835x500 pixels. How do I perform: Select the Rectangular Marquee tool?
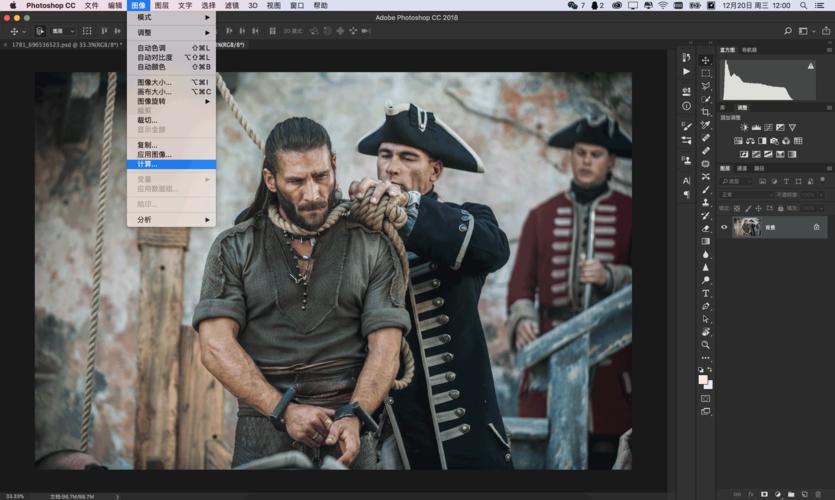(x=706, y=73)
